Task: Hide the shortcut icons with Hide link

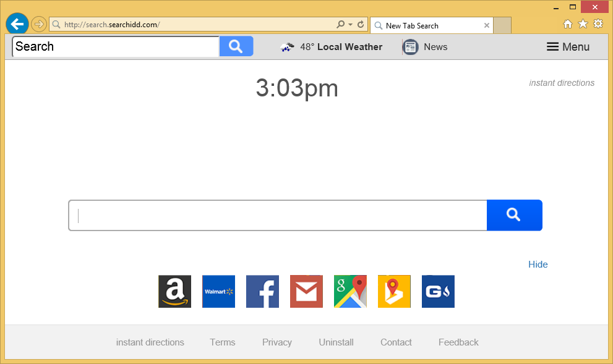Action: point(538,265)
